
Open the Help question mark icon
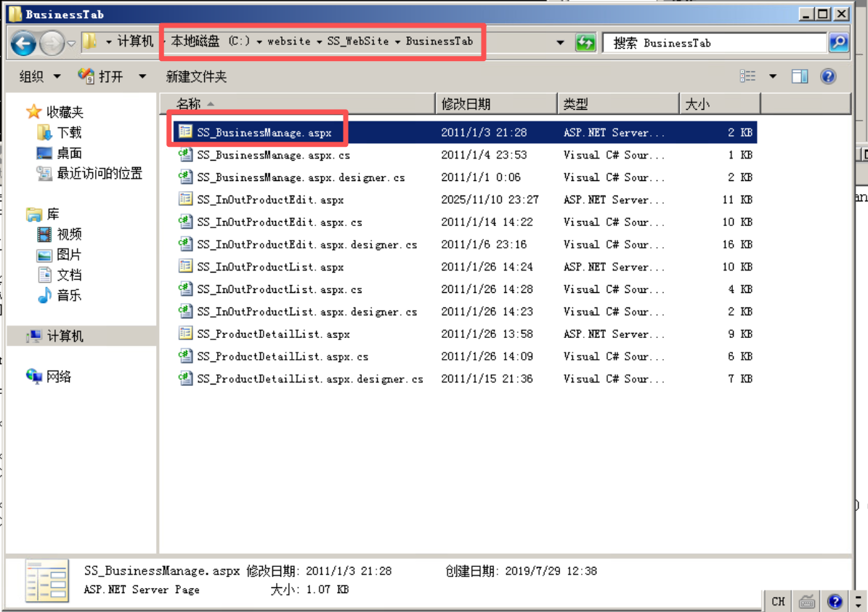(828, 76)
